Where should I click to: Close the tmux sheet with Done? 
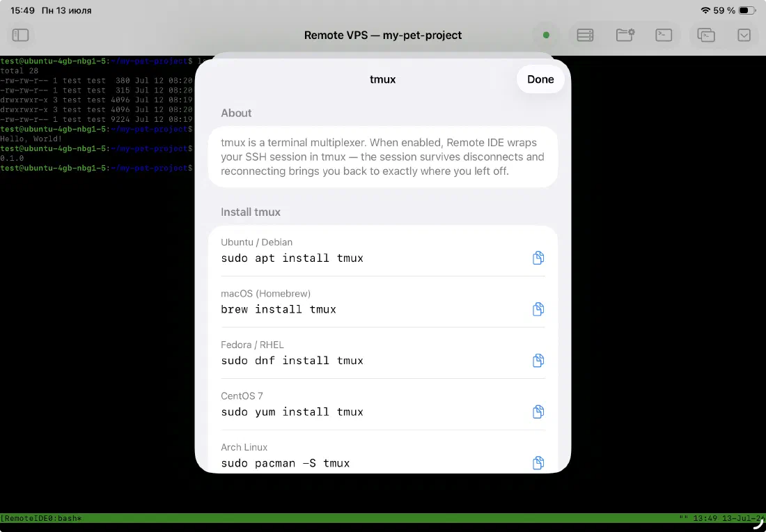tap(540, 79)
